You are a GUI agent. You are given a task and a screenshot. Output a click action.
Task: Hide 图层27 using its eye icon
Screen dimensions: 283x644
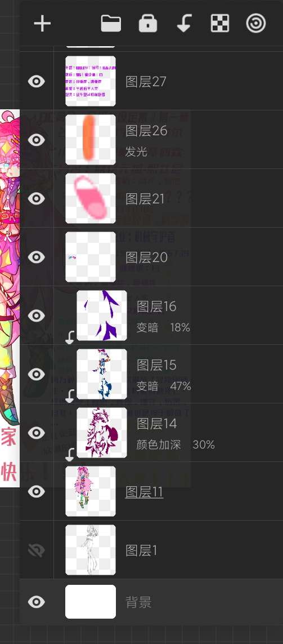(x=37, y=81)
